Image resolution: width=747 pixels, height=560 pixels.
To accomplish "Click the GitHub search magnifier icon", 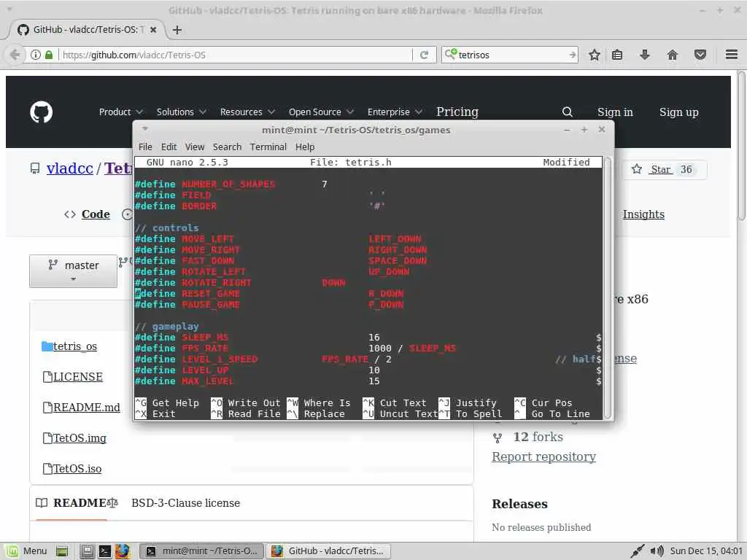I will click(x=567, y=112).
